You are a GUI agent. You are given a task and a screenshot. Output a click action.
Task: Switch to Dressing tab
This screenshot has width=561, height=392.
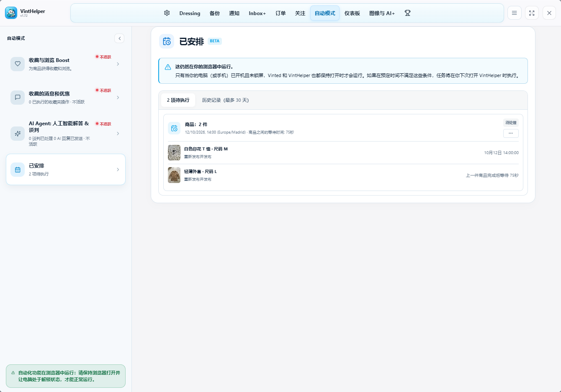pos(190,13)
